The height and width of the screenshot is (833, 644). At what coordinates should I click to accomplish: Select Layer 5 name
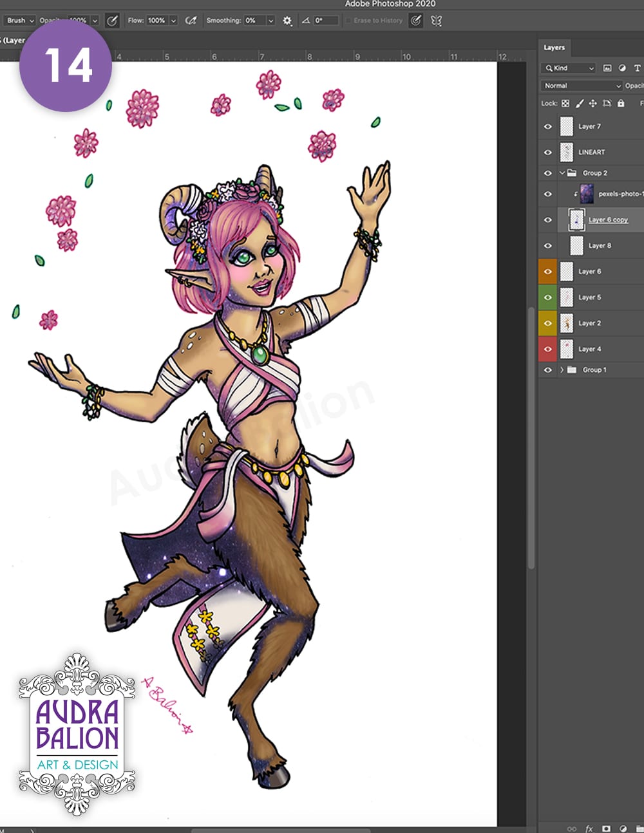[589, 297]
